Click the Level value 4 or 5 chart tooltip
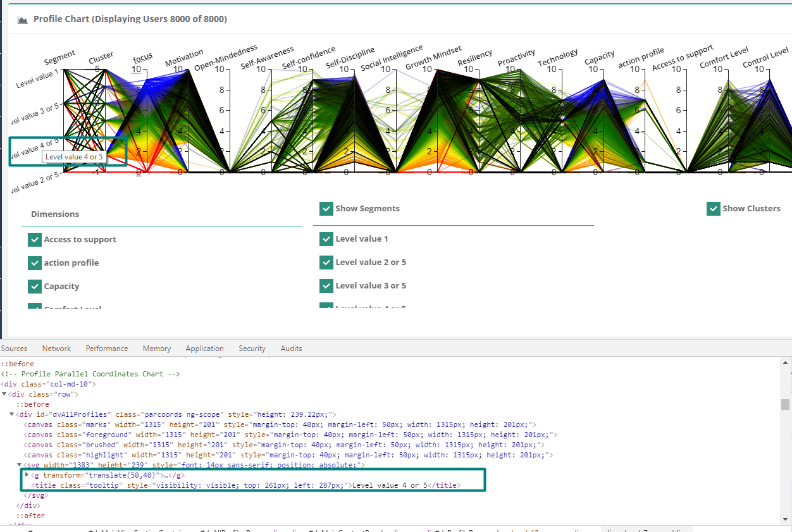 coord(75,156)
